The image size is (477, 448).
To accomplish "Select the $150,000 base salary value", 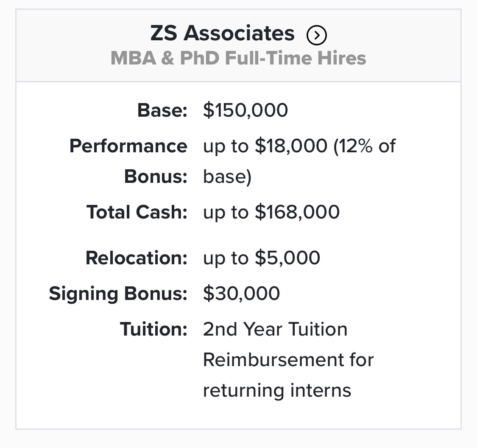I will tap(245, 110).
